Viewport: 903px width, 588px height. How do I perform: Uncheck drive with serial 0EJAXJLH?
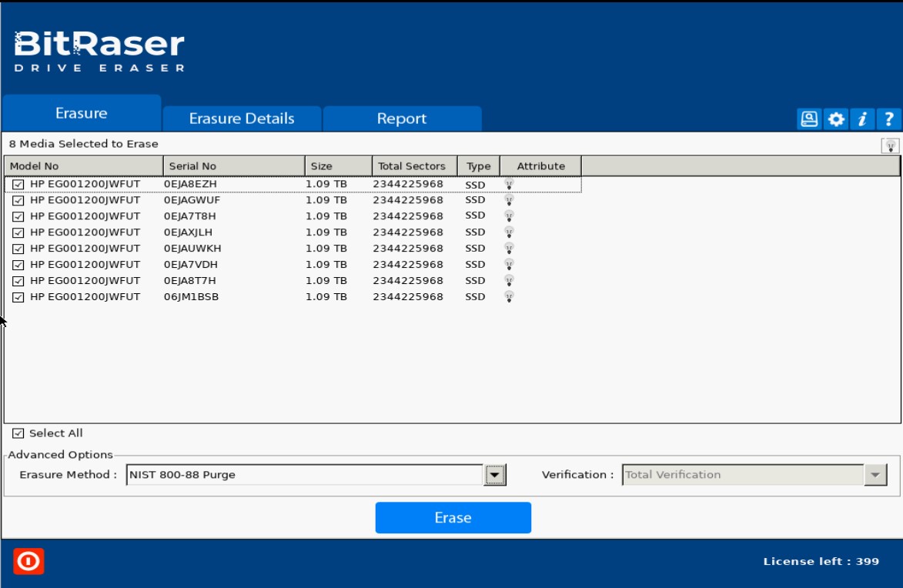point(18,232)
